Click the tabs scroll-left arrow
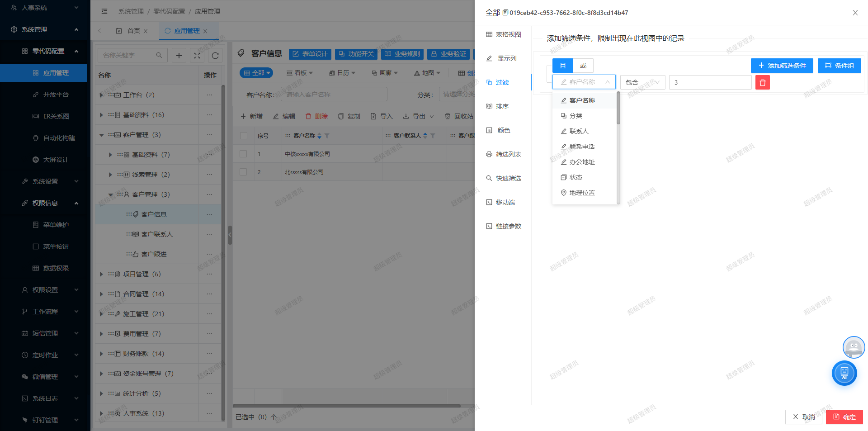868x431 pixels. 99,31
